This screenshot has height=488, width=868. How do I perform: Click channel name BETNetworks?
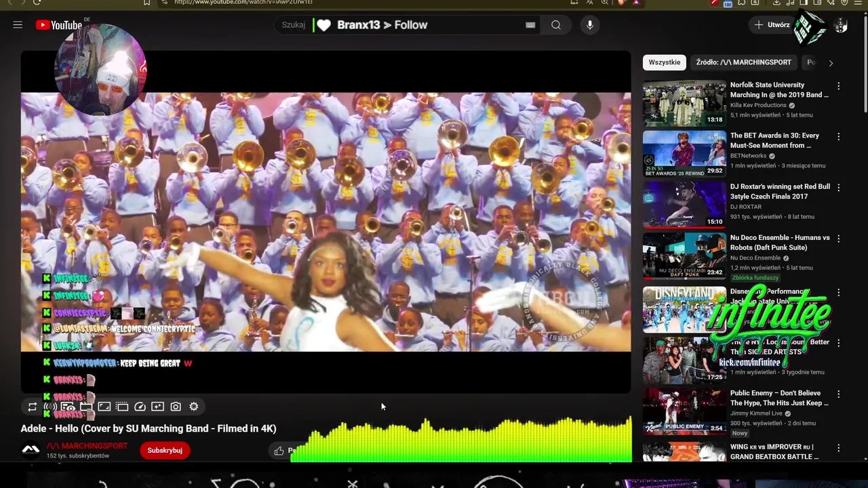coord(748,156)
